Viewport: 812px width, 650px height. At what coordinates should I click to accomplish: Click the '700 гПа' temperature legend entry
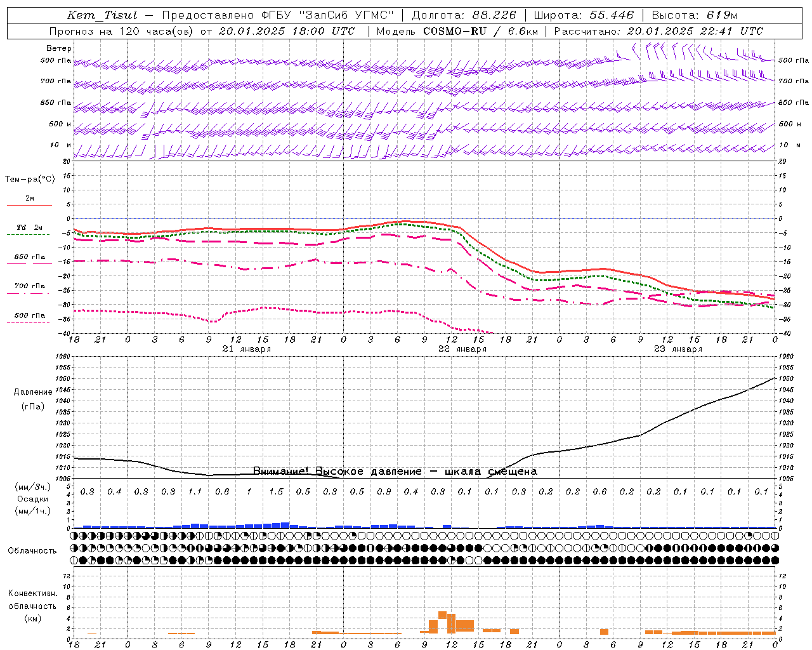tap(30, 286)
